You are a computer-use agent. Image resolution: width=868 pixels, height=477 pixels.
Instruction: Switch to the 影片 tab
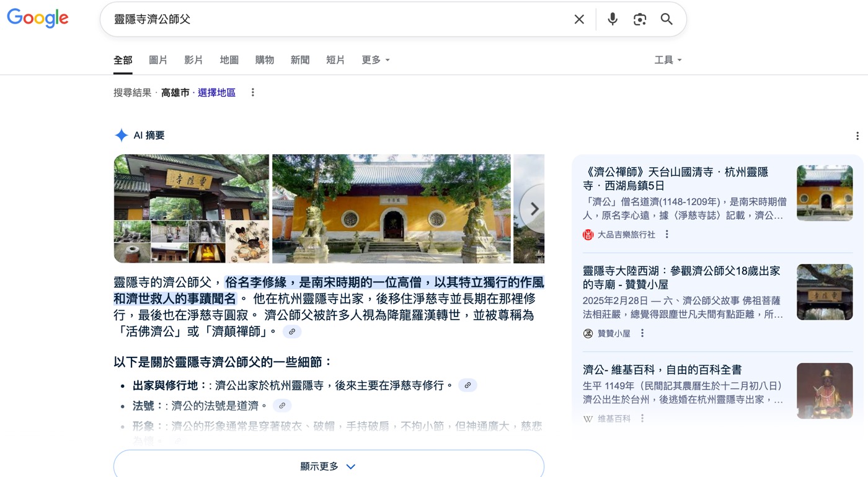(193, 60)
